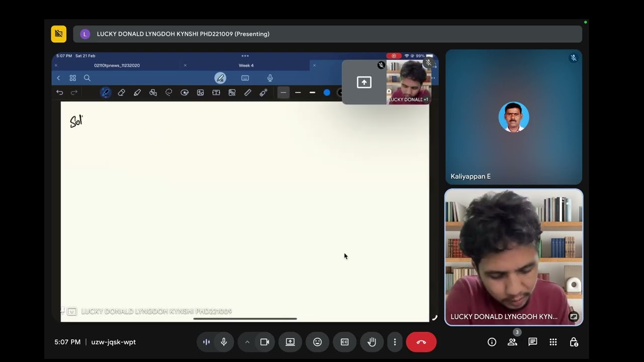
Task: Choose the thick stroke width
Action: [x=312, y=93]
